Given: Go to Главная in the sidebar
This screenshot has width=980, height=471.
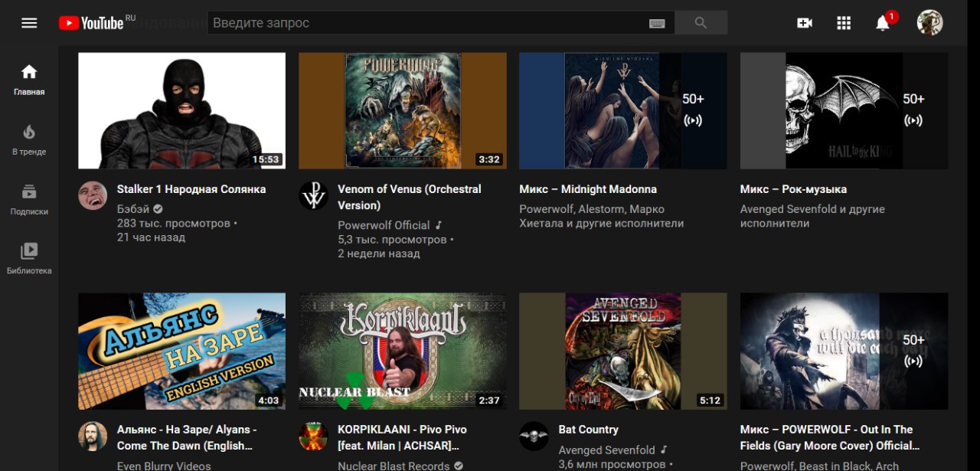Looking at the screenshot, I should (x=29, y=80).
